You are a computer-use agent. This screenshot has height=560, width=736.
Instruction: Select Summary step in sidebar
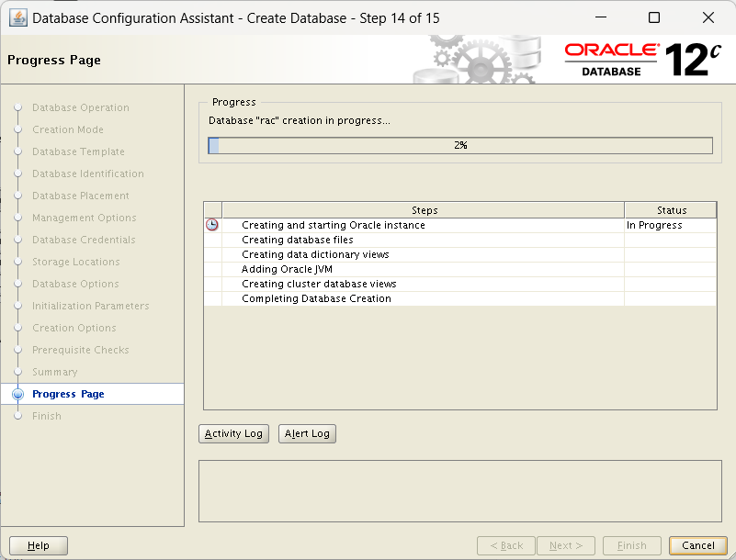pos(55,373)
